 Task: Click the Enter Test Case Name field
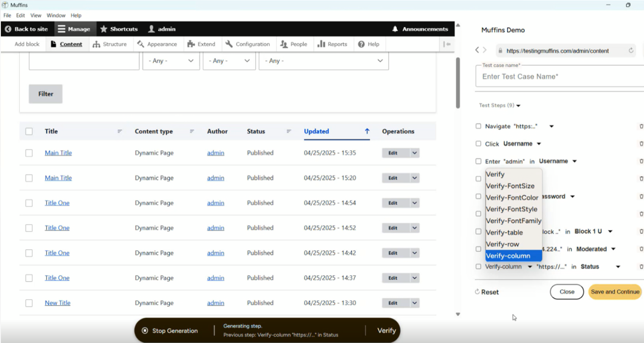(552, 76)
